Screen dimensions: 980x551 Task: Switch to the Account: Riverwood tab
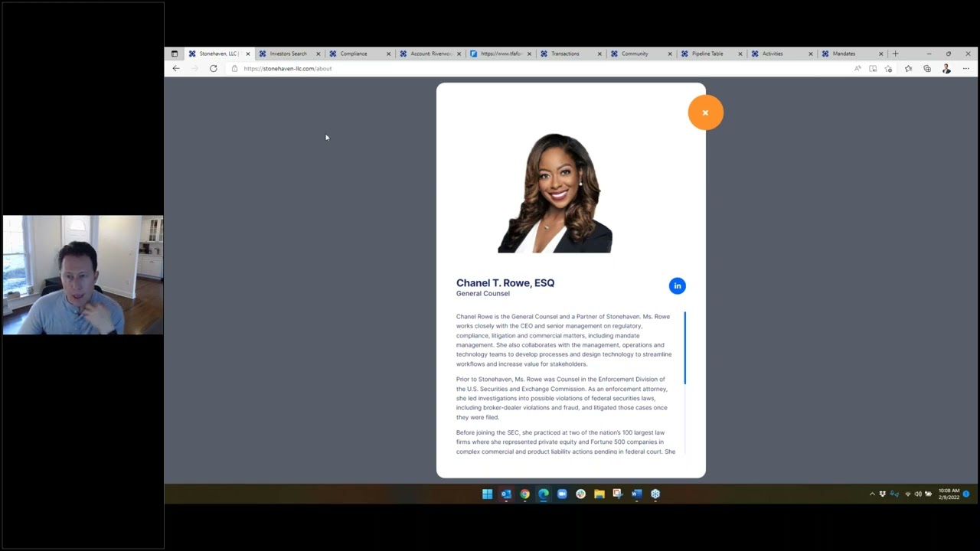tap(431, 54)
